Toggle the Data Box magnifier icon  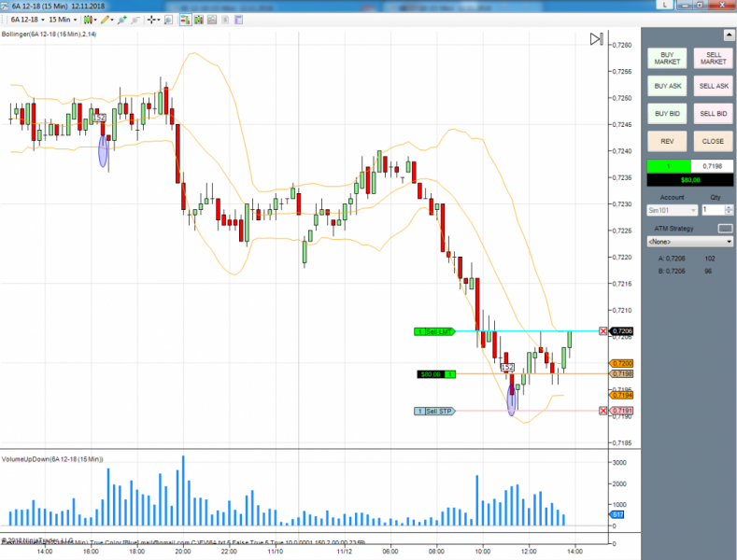pyautogui.click(x=169, y=20)
